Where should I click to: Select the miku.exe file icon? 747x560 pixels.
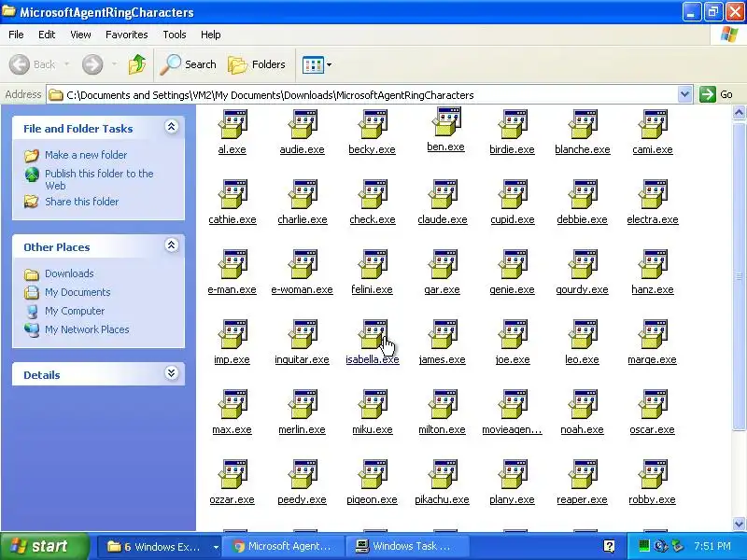[x=373, y=404]
